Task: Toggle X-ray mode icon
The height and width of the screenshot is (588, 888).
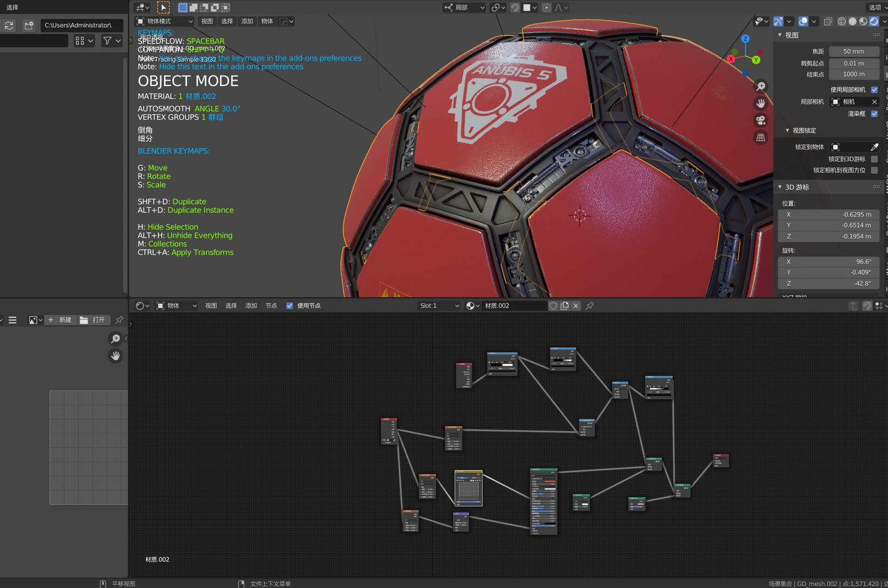Action: (x=828, y=21)
